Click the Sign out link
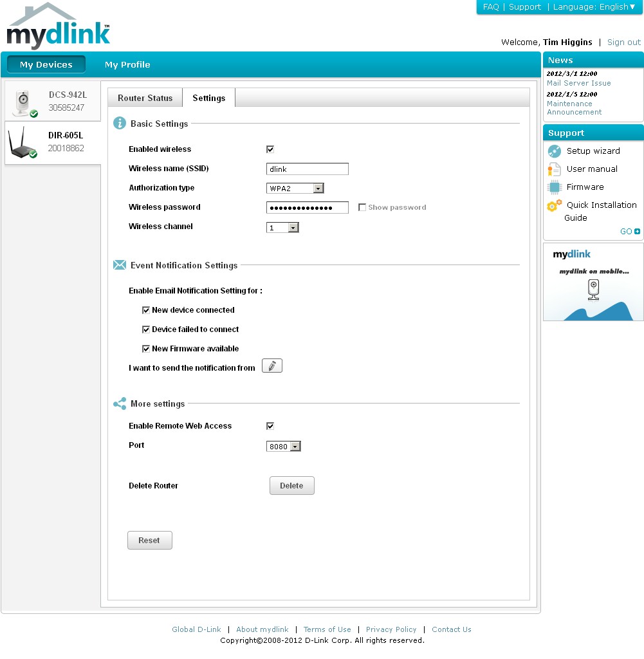This screenshot has height=659, width=644. pyautogui.click(x=624, y=42)
